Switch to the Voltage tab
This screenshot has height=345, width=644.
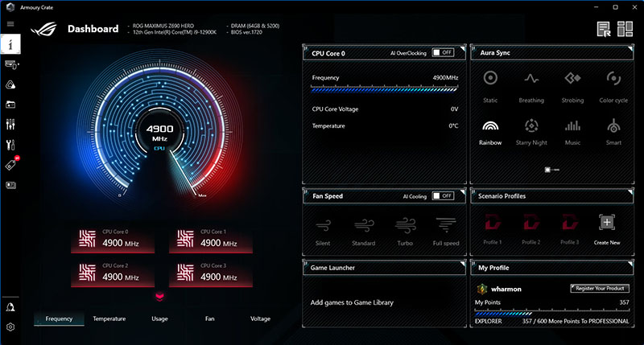tap(260, 318)
